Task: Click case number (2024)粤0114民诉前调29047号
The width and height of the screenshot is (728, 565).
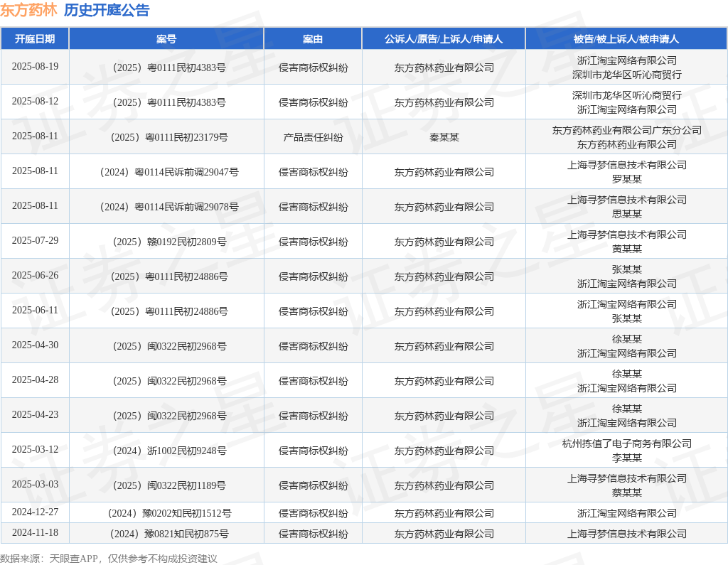Action: (169, 172)
